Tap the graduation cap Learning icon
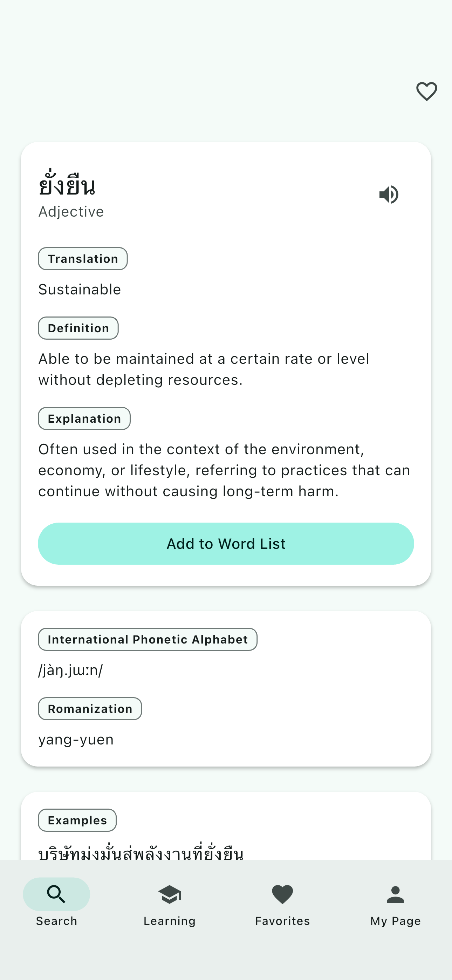 pyautogui.click(x=169, y=894)
